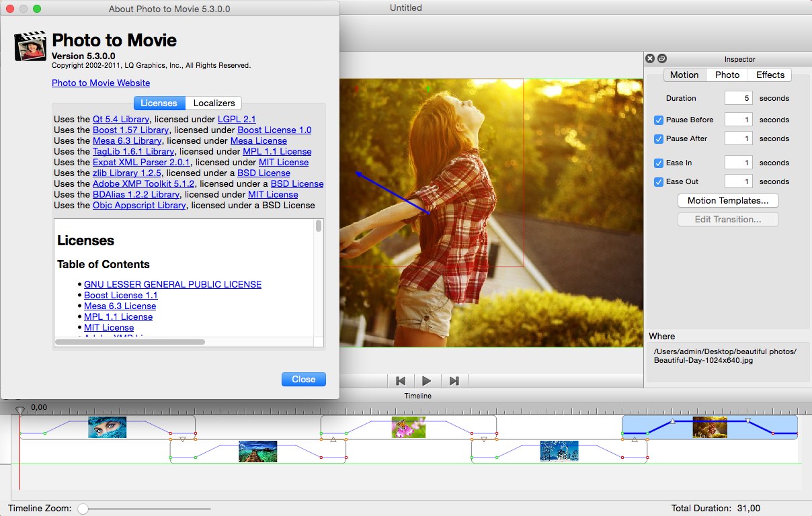Open the TagLib 1.6.1 Library link
This screenshot has width=812, height=516.
133,151
